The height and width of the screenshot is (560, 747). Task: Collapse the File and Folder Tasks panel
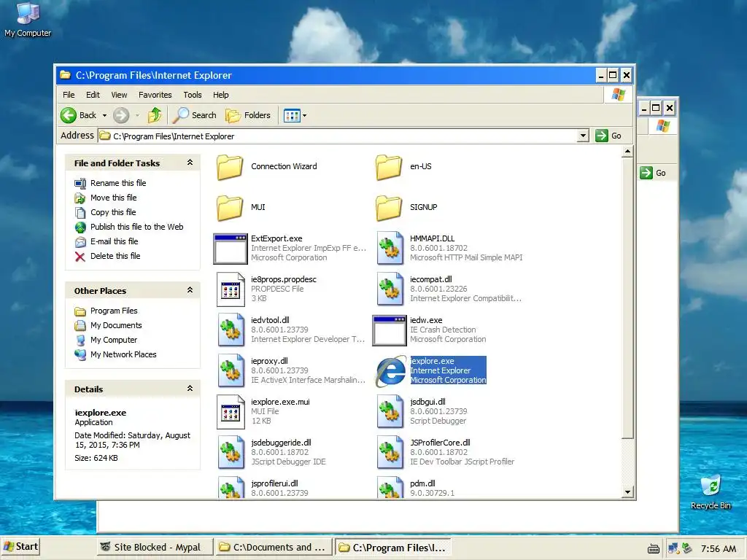tap(190, 163)
